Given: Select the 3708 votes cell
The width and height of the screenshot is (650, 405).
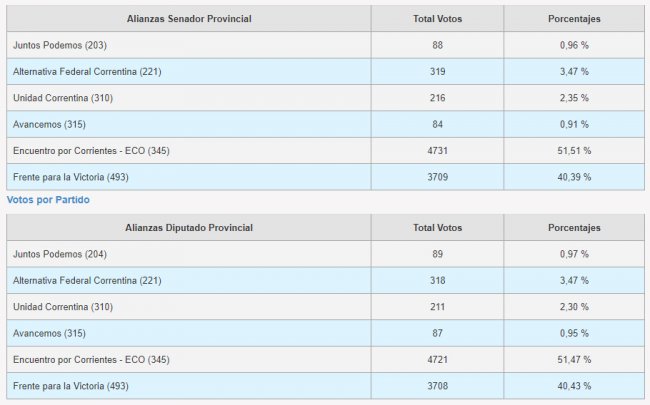Looking at the screenshot, I should point(437,386).
